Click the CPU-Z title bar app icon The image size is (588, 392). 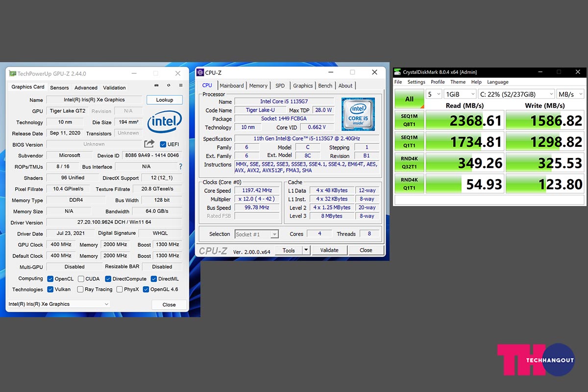[x=200, y=72]
